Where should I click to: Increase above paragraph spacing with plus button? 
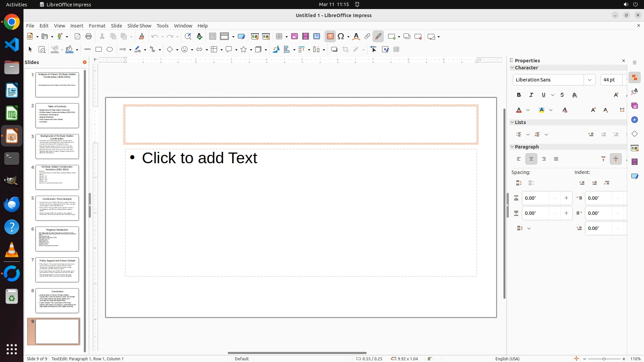tap(566, 198)
